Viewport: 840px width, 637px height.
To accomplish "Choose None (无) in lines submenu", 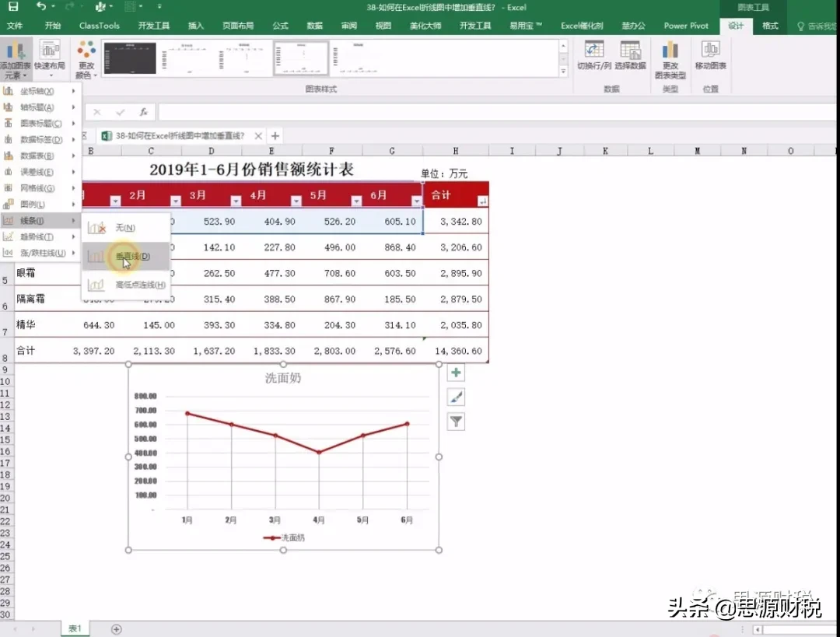I will (x=127, y=228).
